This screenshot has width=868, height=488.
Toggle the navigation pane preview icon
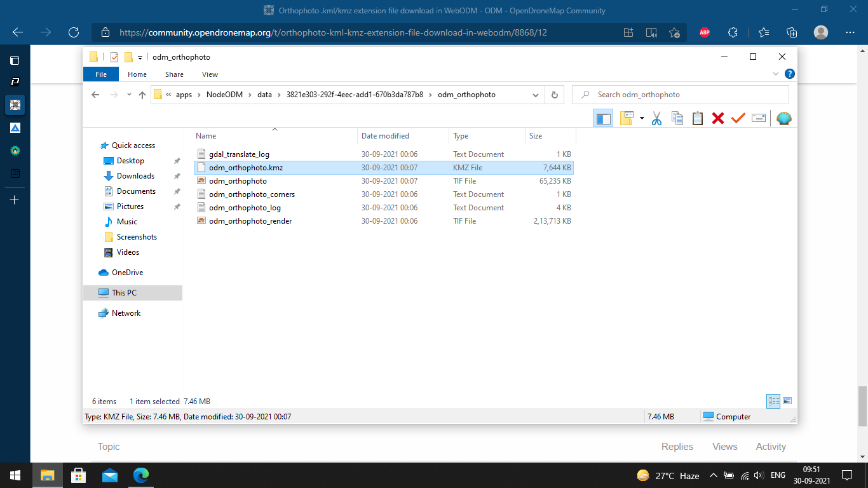tap(602, 118)
